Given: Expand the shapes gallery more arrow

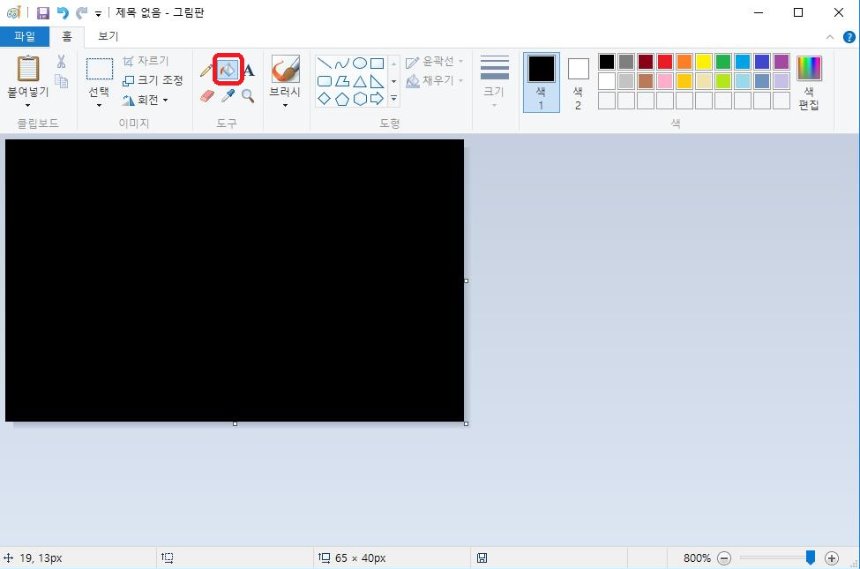Looking at the screenshot, I should [x=394, y=99].
